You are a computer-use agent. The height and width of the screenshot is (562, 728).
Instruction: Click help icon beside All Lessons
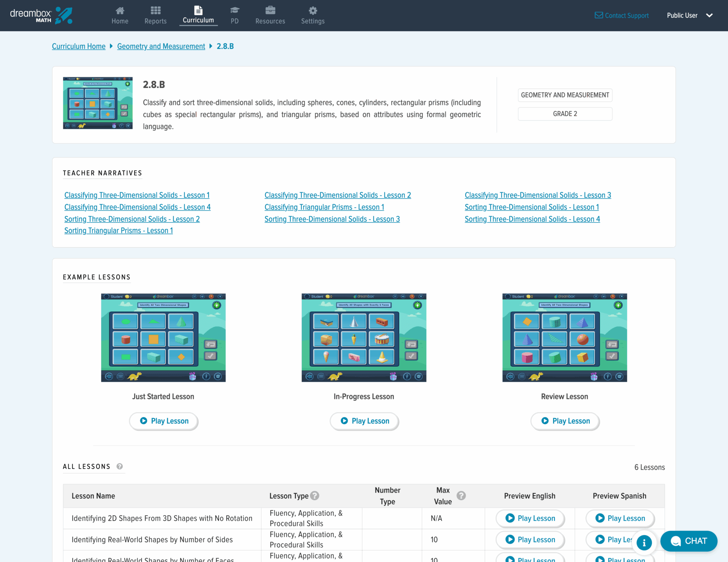pos(119,466)
